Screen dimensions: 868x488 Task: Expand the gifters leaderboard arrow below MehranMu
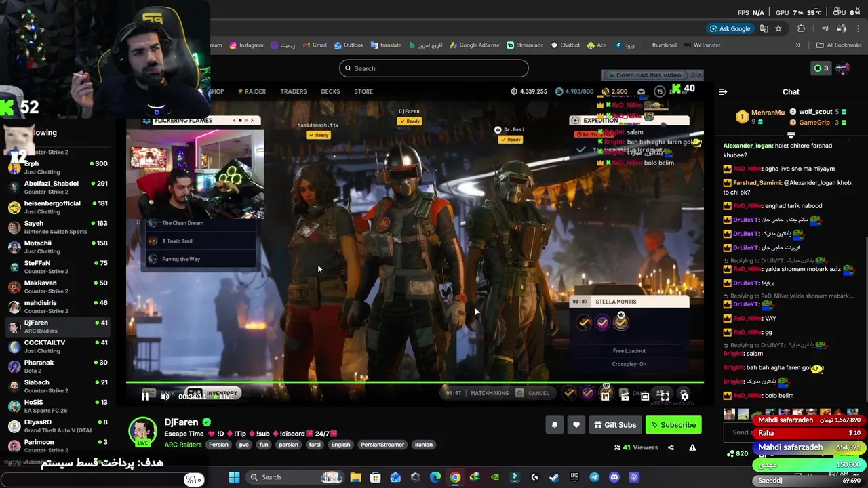pyautogui.click(x=791, y=135)
